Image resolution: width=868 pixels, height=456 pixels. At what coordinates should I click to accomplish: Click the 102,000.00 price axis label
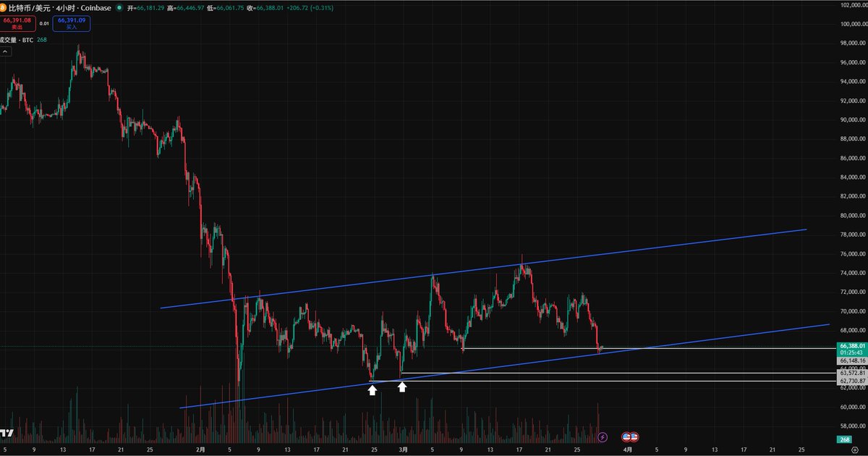tap(853, 5)
